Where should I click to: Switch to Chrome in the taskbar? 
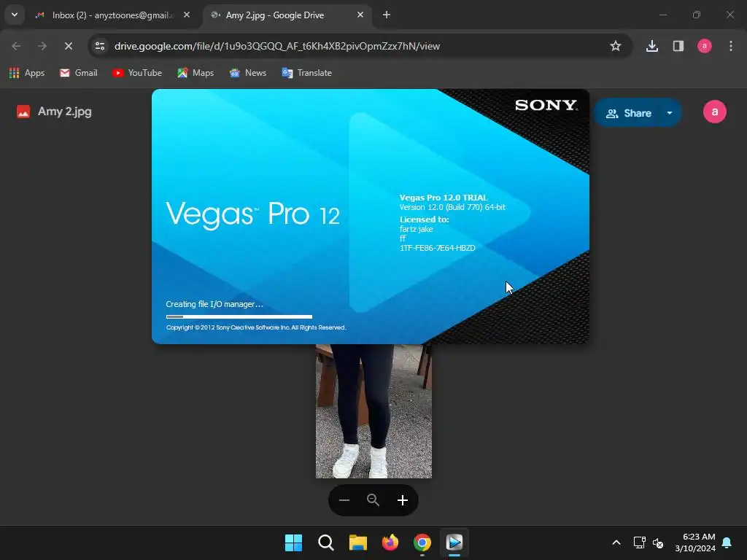click(422, 542)
